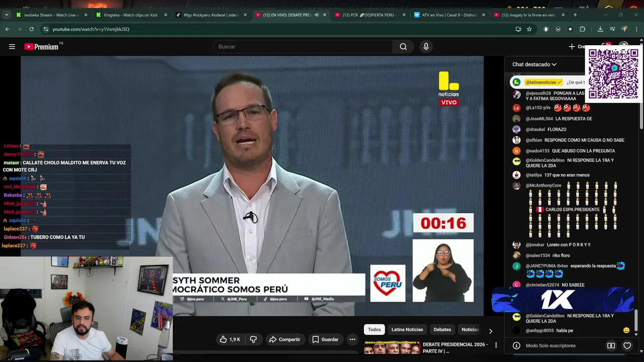The height and width of the screenshot is (362, 644).
Task: Save the video with Guardar
Action: coord(325,339)
